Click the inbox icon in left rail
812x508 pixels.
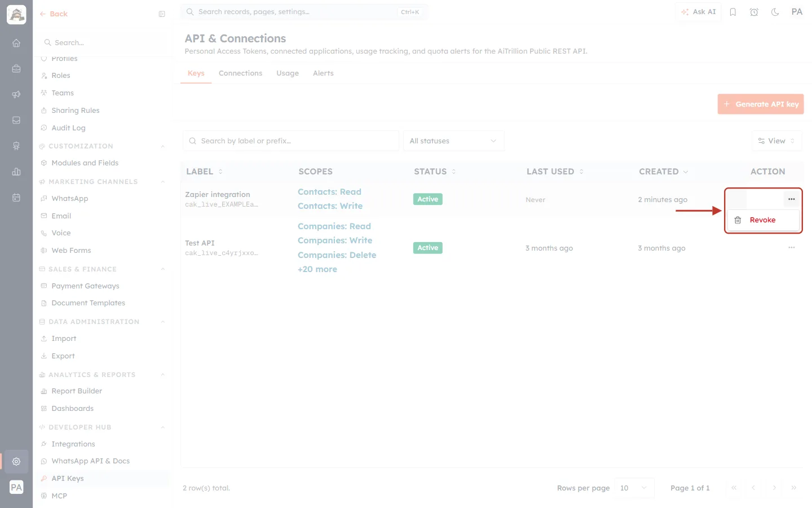coord(16,120)
